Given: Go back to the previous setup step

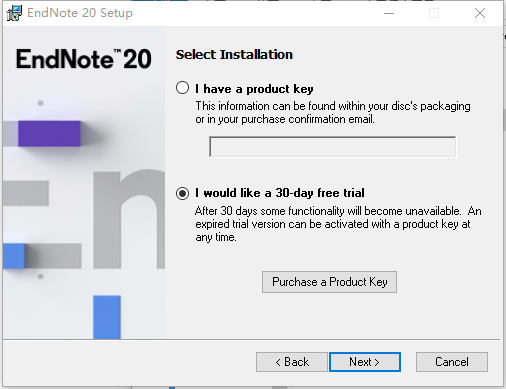Looking at the screenshot, I should tap(292, 362).
